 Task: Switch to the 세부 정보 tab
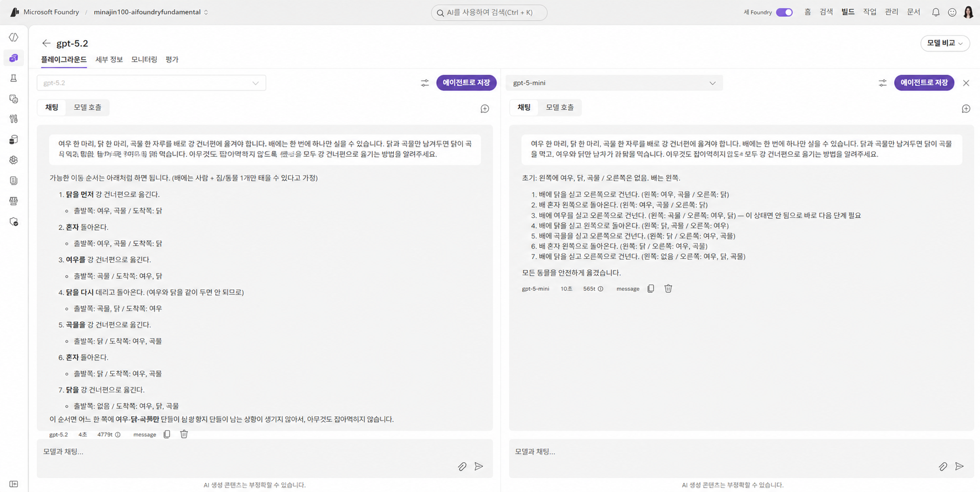109,60
